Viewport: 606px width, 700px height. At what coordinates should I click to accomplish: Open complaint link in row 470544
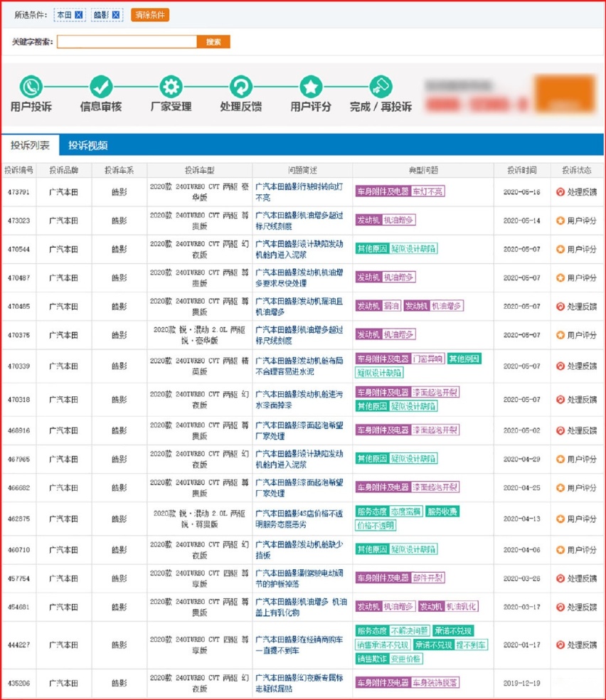coord(299,249)
